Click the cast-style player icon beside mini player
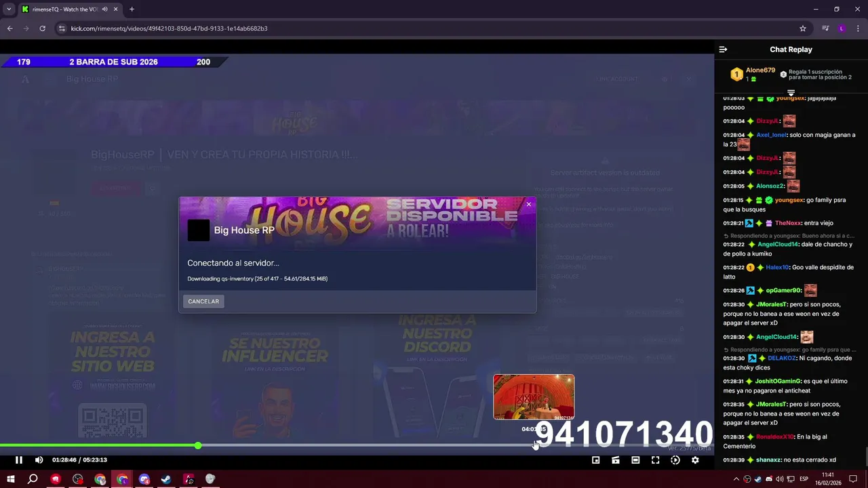 click(x=615, y=460)
